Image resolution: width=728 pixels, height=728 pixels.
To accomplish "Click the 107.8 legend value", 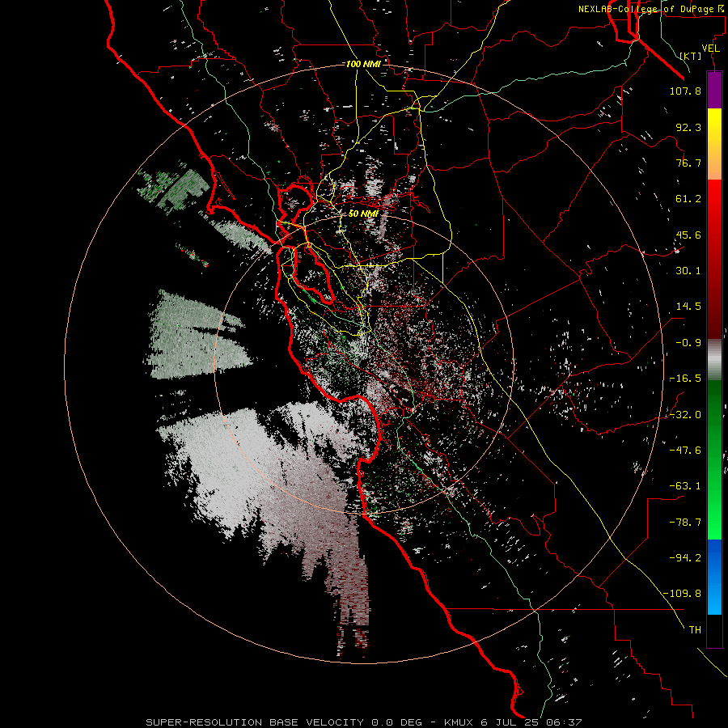I will 685,91.
